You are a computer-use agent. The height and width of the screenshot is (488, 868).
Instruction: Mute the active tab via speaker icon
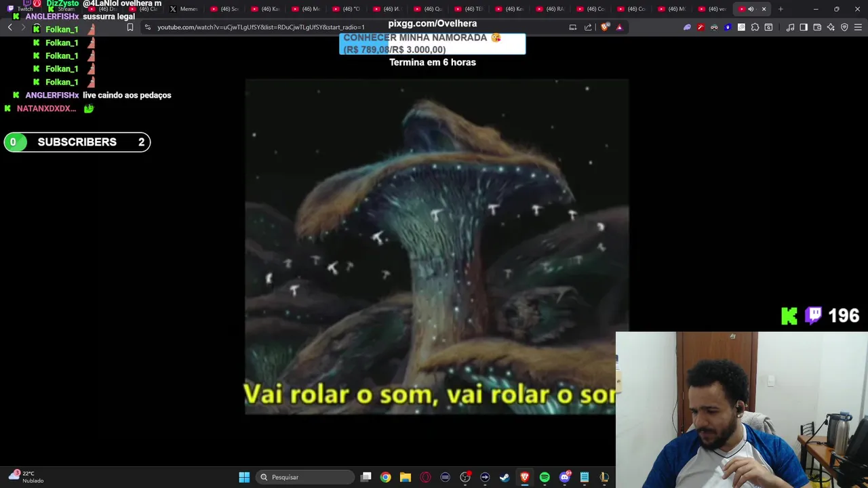[751, 9]
